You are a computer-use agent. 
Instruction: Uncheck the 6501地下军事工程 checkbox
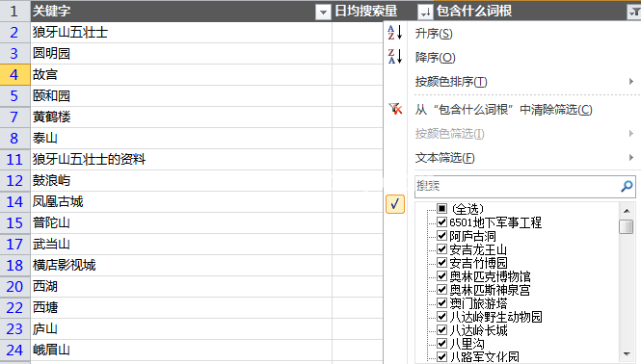pyautogui.click(x=441, y=221)
